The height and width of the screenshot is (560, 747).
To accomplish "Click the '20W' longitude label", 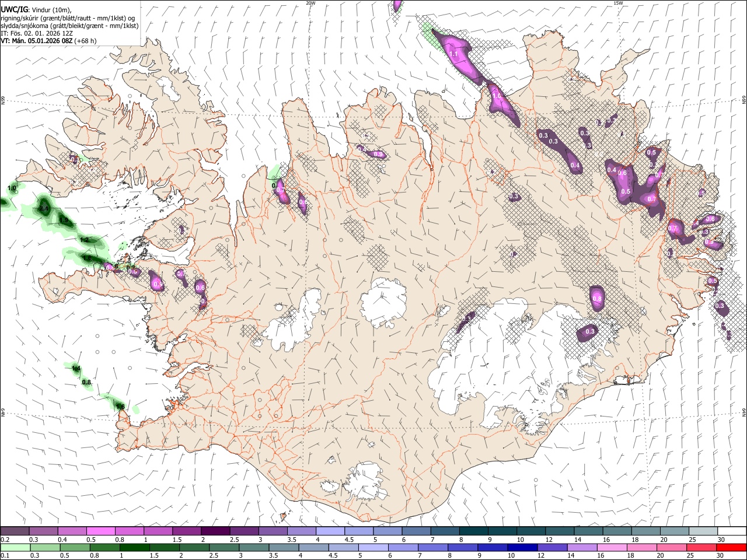I will pyautogui.click(x=310, y=3).
